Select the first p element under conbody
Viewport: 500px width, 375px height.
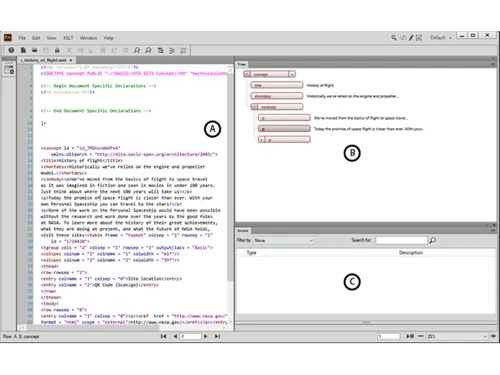pyautogui.click(x=284, y=118)
